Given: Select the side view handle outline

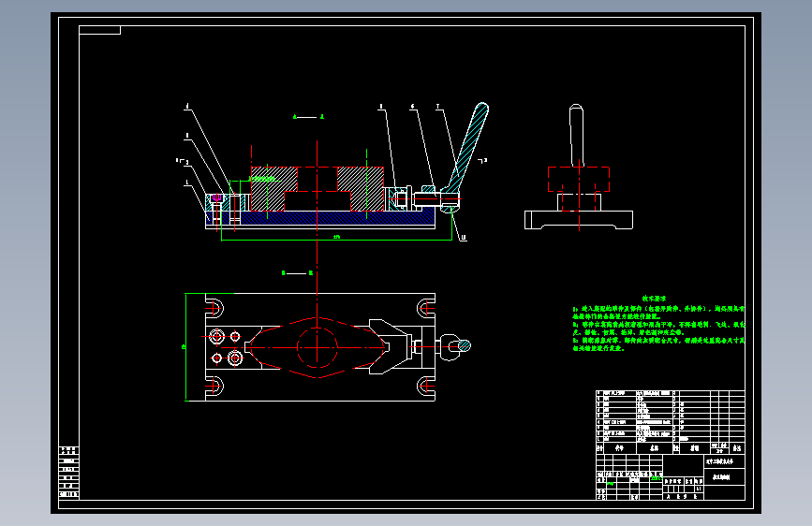Looking at the screenshot, I should pyautogui.click(x=576, y=136).
